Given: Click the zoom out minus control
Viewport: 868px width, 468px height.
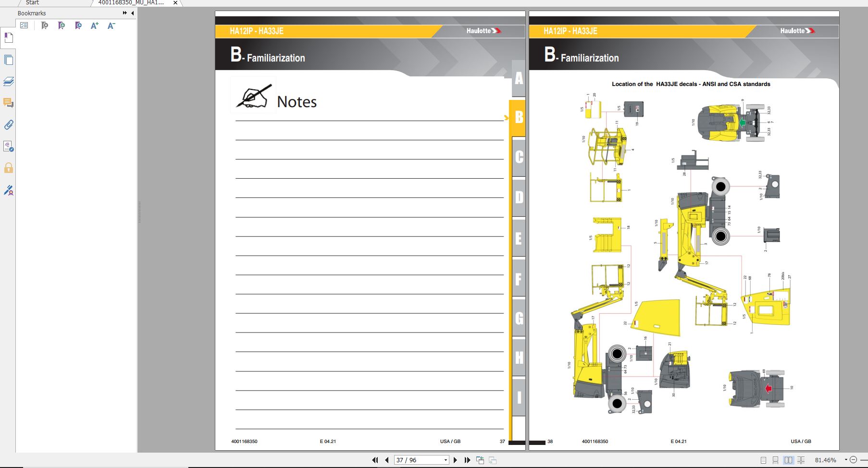Looking at the screenshot, I should [854, 460].
